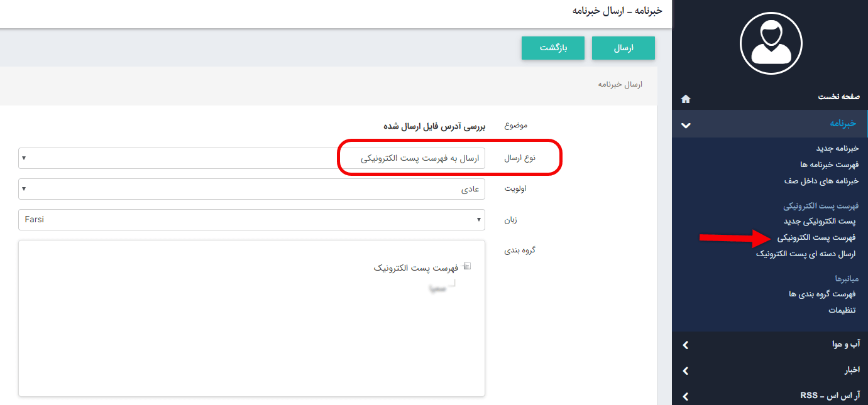Click the home icon beside صفحه نخست
Screen dimensions: 868x405
click(x=686, y=99)
